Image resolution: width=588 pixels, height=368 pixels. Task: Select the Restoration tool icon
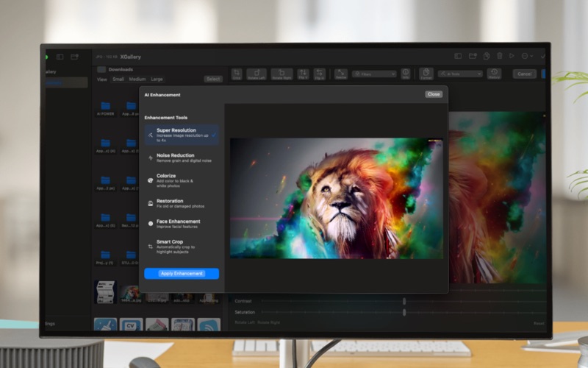[151, 204]
